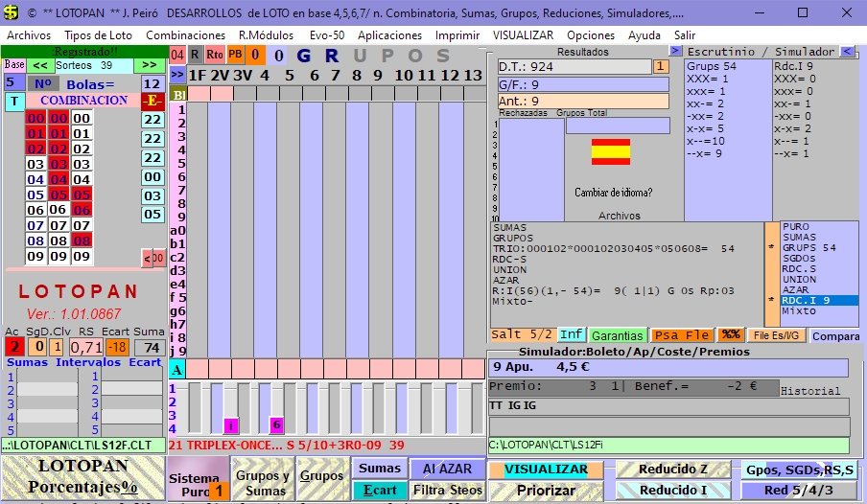Click the Nº button
The height and width of the screenshot is (504, 867).
click(x=43, y=84)
